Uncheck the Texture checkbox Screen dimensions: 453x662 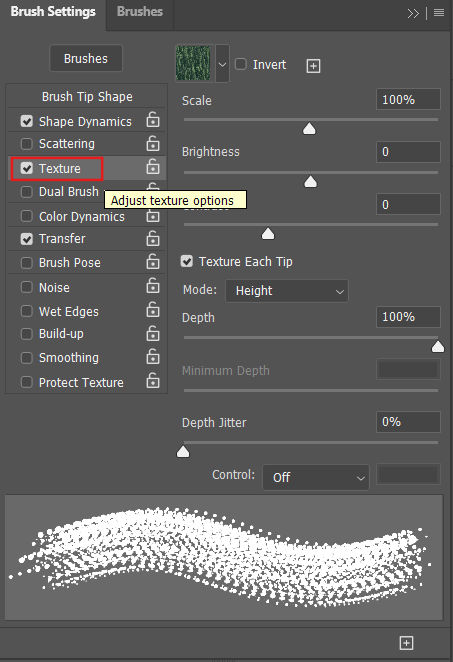(27, 168)
